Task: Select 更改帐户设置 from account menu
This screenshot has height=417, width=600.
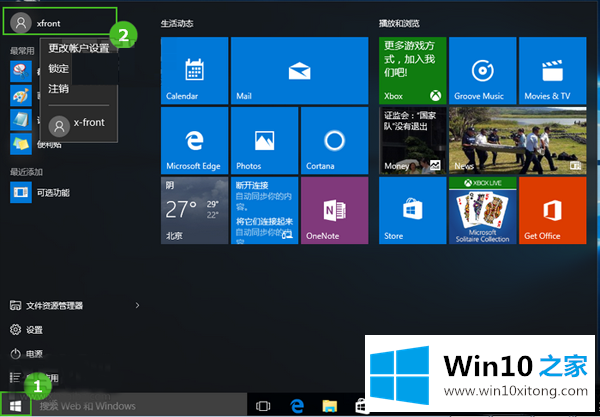Action: click(78, 48)
